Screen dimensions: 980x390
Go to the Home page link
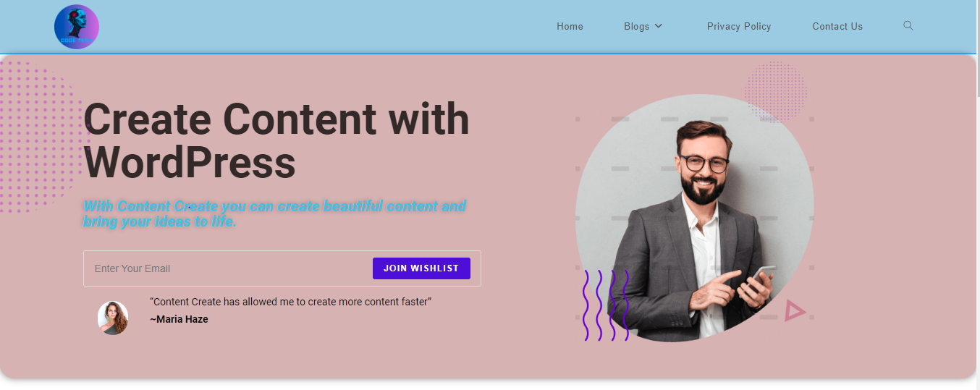[x=570, y=26]
